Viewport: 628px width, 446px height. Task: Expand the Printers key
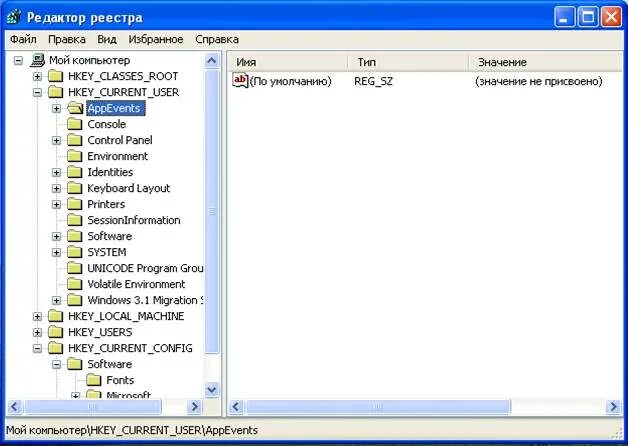click(56, 204)
